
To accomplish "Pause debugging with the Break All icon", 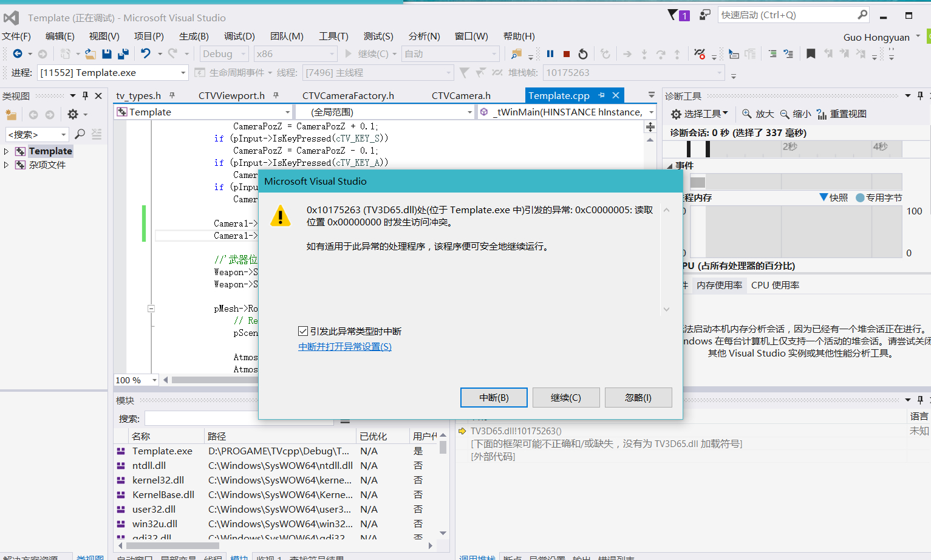I will pyautogui.click(x=550, y=54).
